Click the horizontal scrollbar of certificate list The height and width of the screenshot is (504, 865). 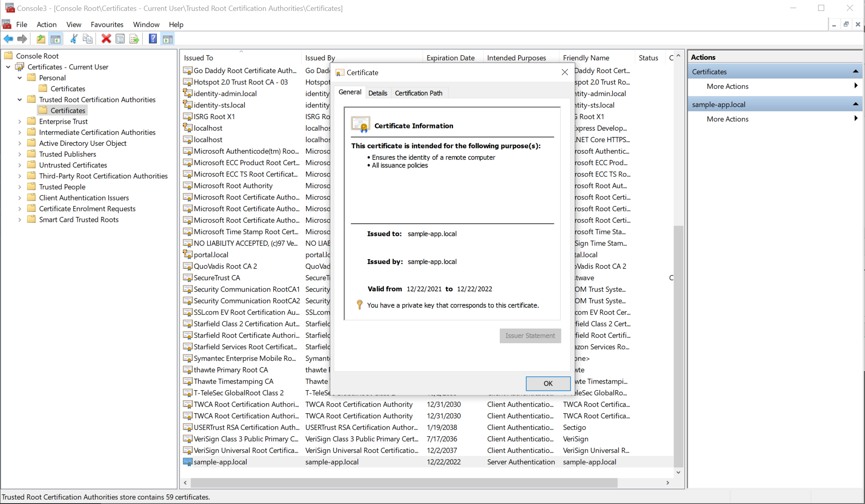[404, 483]
